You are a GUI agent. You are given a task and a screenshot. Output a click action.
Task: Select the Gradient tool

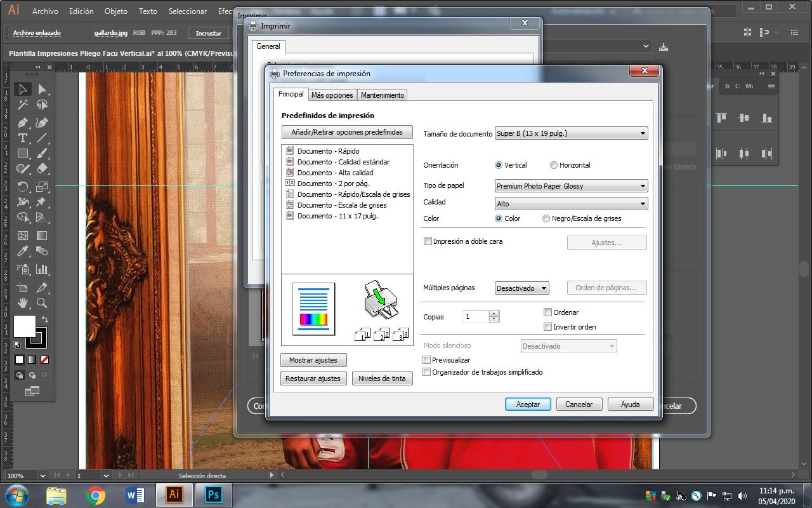[43, 236]
